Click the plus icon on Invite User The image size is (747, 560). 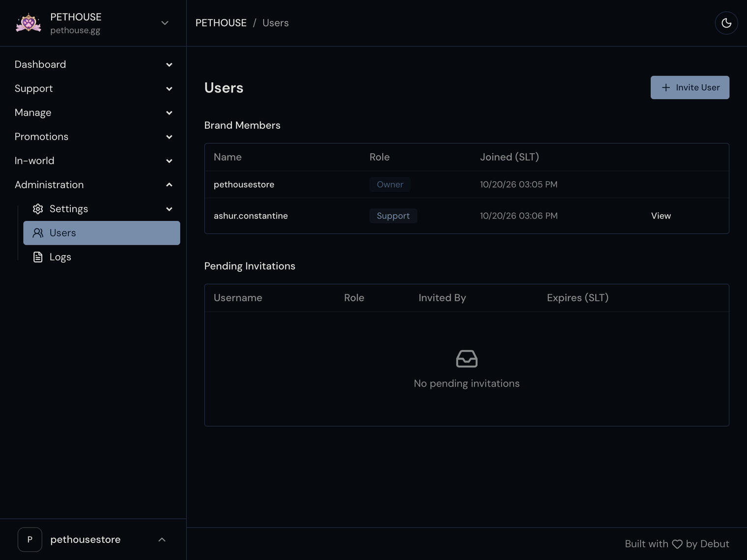(666, 87)
